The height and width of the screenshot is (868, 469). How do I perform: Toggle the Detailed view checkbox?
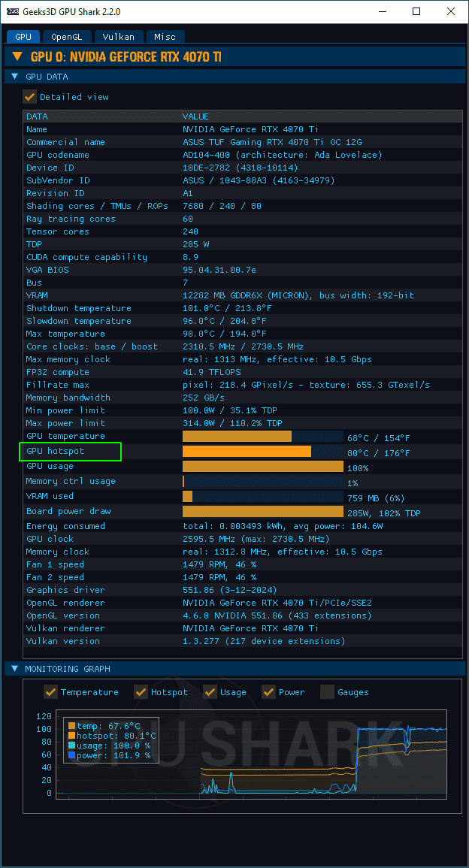(x=30, y=97)
